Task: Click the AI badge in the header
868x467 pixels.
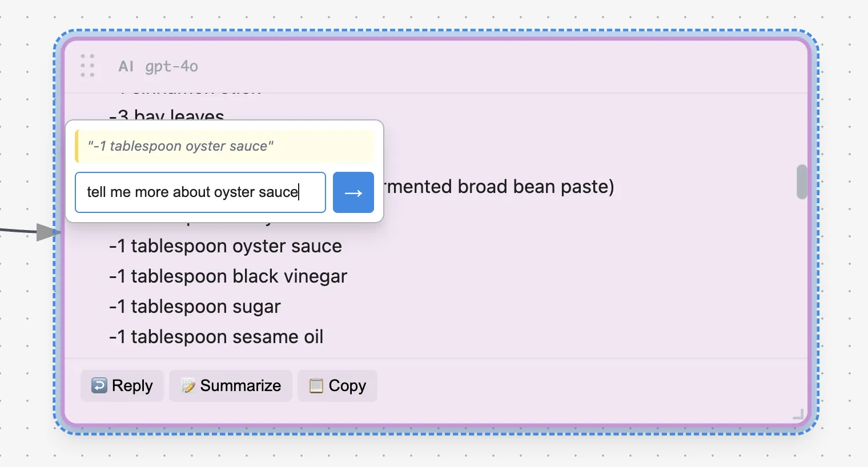Action: pyautogui.click(x=126, y=66)
